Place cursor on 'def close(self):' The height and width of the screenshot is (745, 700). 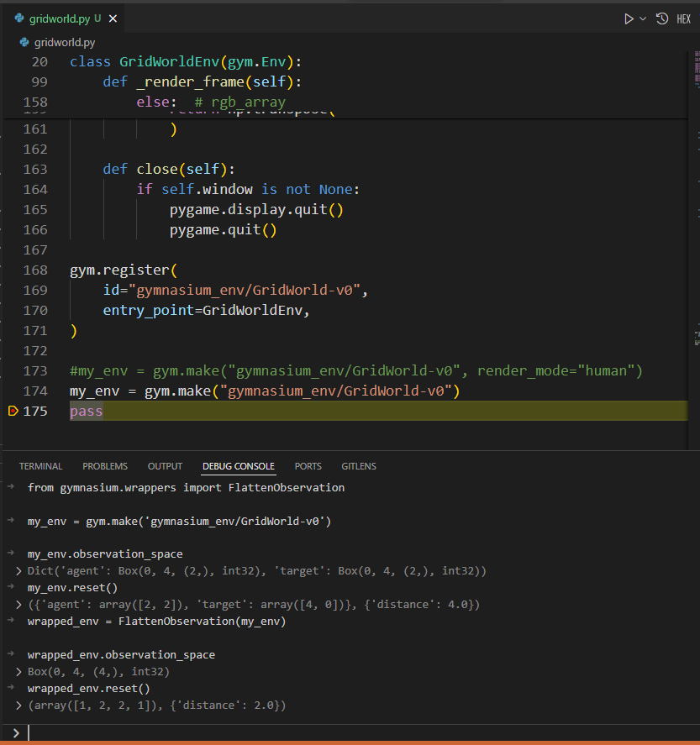coord(169,170)
